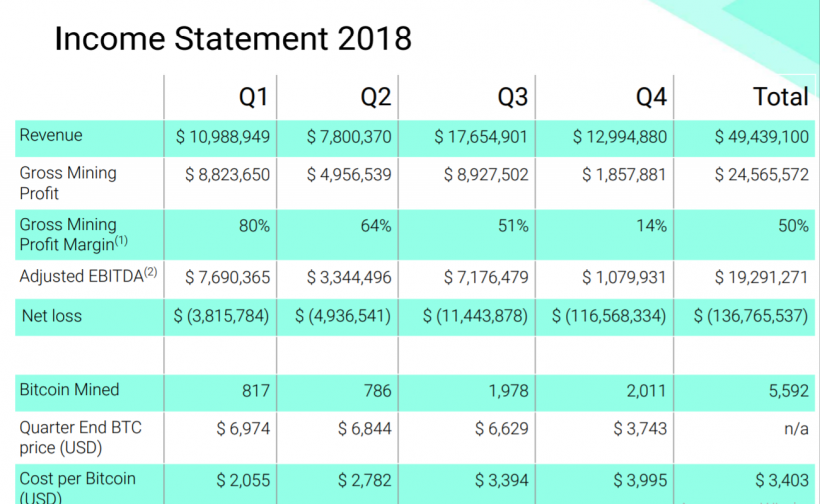Select Q3 gross mining profit margin 51%
The height and width of the screenshot is (504, 820).
[513, 226]
